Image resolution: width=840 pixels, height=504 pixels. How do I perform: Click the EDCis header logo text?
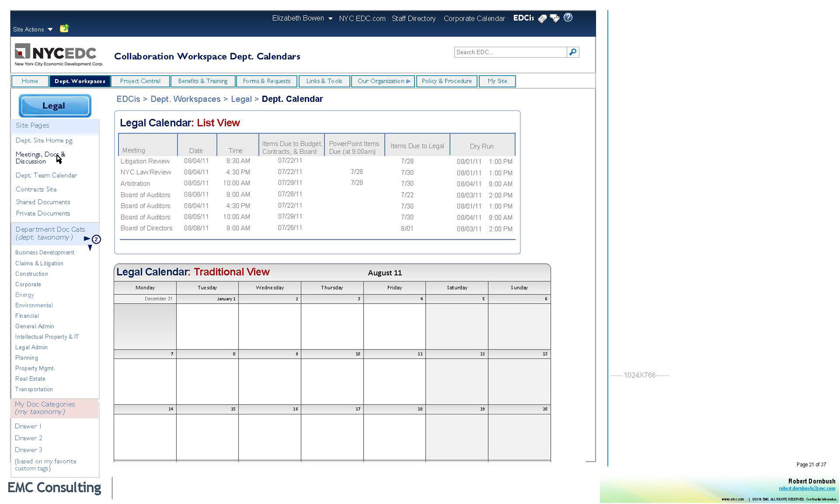[523, 18]
